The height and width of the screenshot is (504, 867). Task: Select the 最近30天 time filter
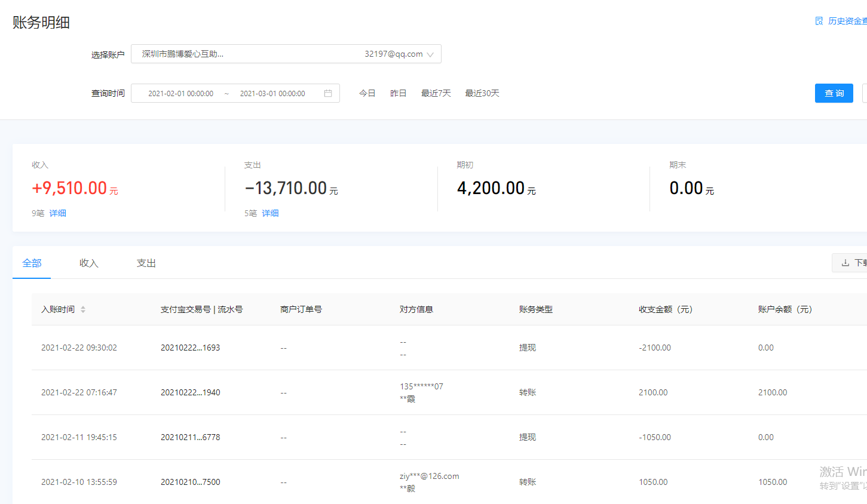[482, 93]
